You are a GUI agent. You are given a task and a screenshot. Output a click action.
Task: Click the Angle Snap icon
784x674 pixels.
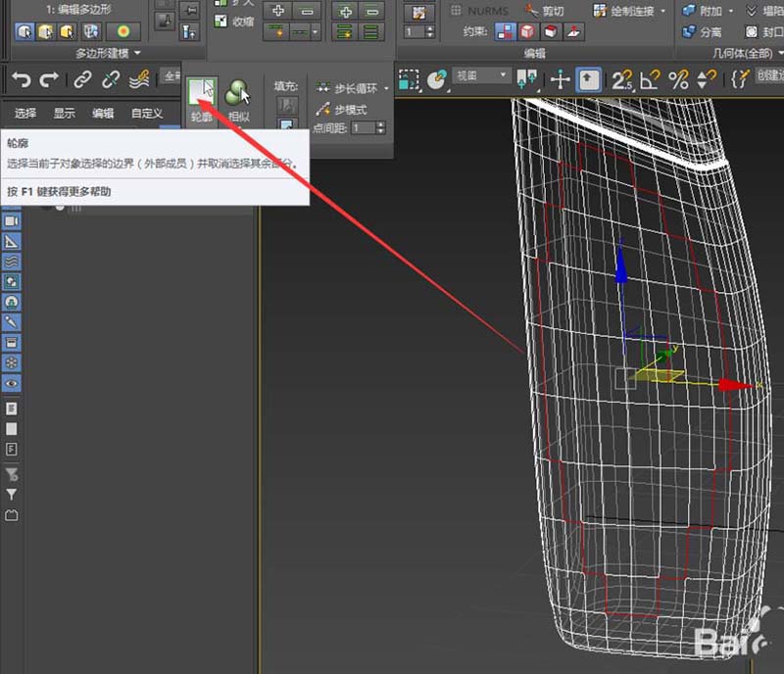pyautogui.click(x=650, y=79)
